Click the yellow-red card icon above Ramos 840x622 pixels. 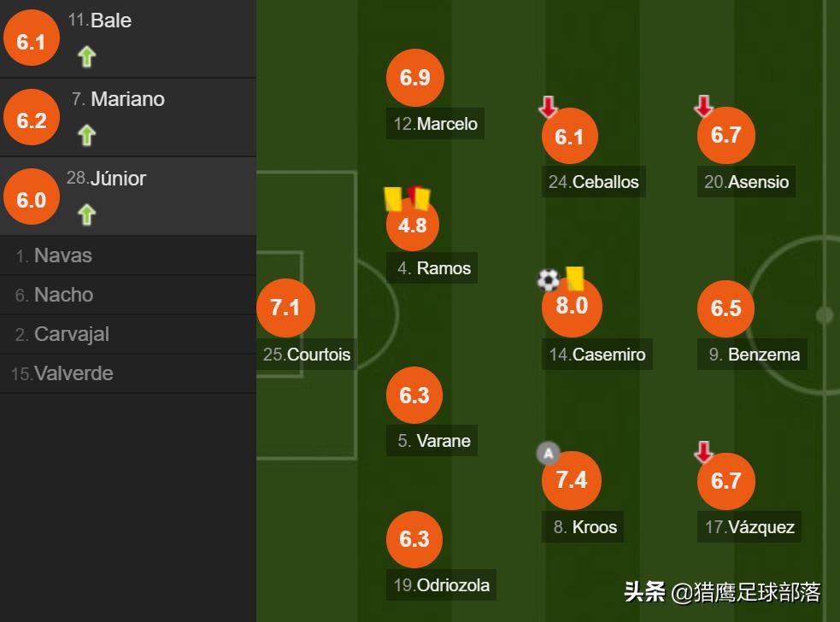[406, 198]
